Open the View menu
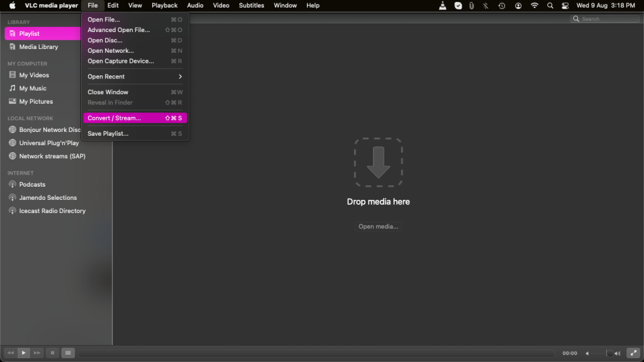Image resolution: width=644 pixels, height=362 pixels. pyautogui.click(x=135, y=5)
